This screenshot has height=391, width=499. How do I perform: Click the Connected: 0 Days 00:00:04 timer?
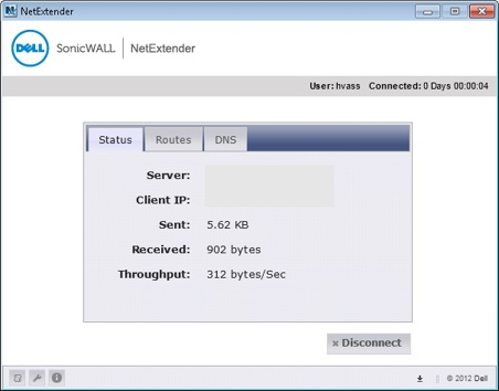(x=428, y=86)
